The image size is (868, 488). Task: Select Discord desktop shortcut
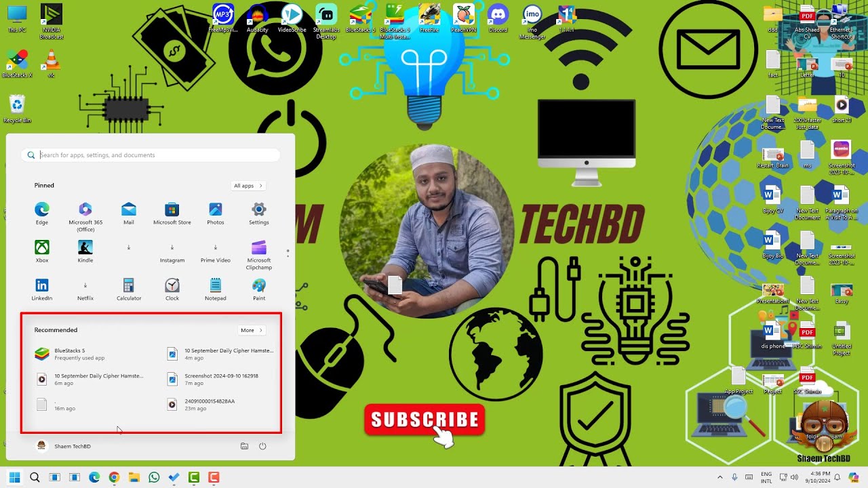(498, 18)
